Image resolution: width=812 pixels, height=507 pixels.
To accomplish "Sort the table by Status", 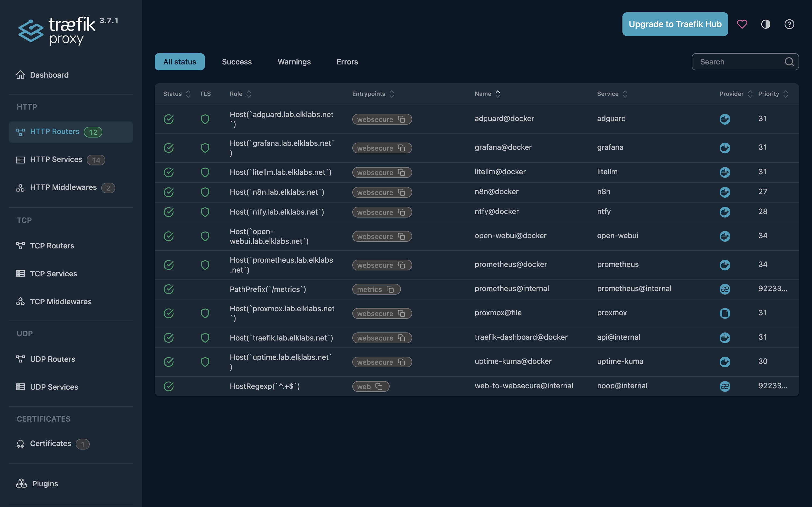I will [176, 94].
